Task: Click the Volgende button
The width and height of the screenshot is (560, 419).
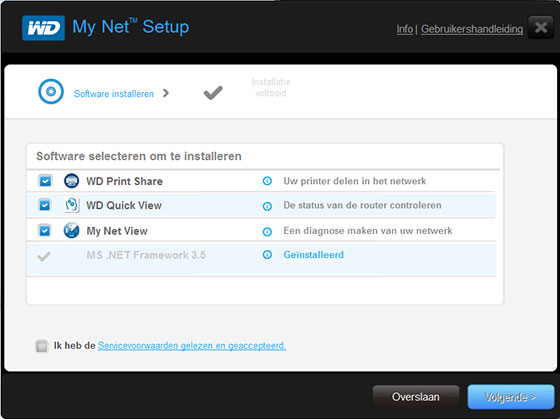Action: [x=511, y=397]
